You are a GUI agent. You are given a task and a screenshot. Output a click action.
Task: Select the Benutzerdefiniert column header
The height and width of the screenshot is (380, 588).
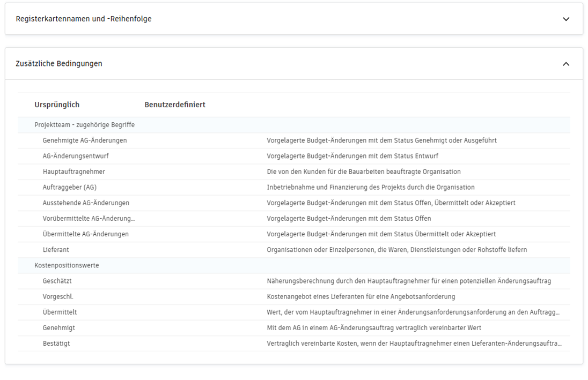(x=175, y=105)
